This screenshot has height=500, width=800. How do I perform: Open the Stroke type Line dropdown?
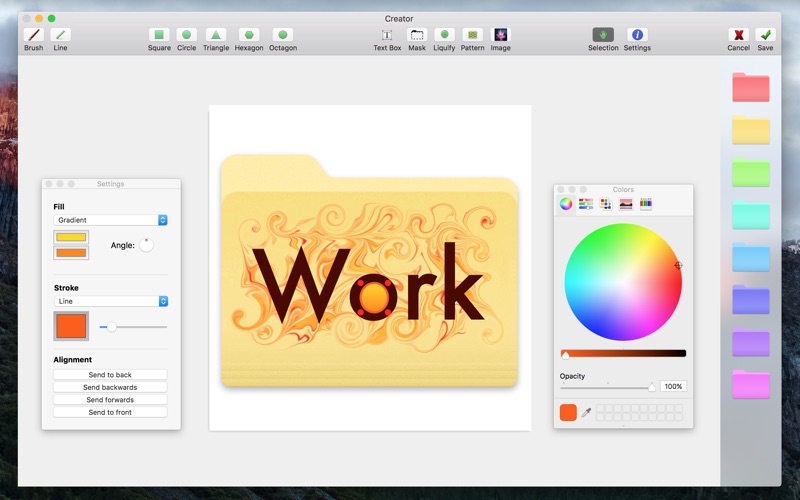click(111, 301)
